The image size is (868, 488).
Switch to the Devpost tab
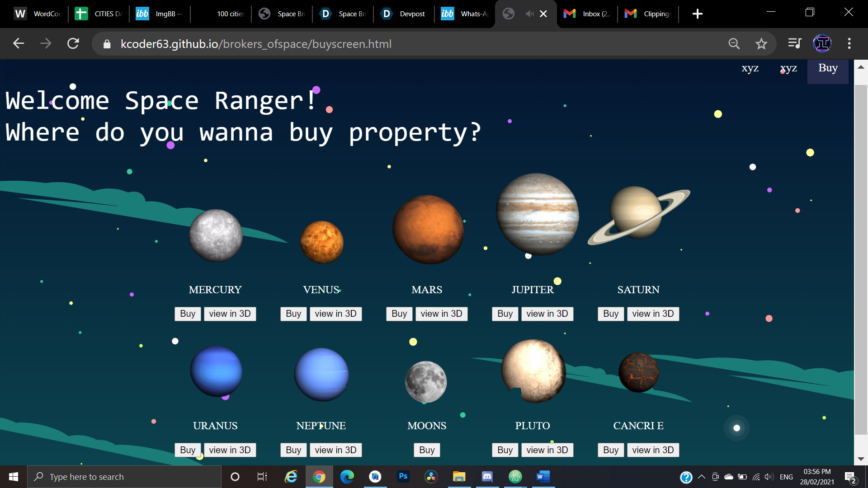(x=405, y=14)
